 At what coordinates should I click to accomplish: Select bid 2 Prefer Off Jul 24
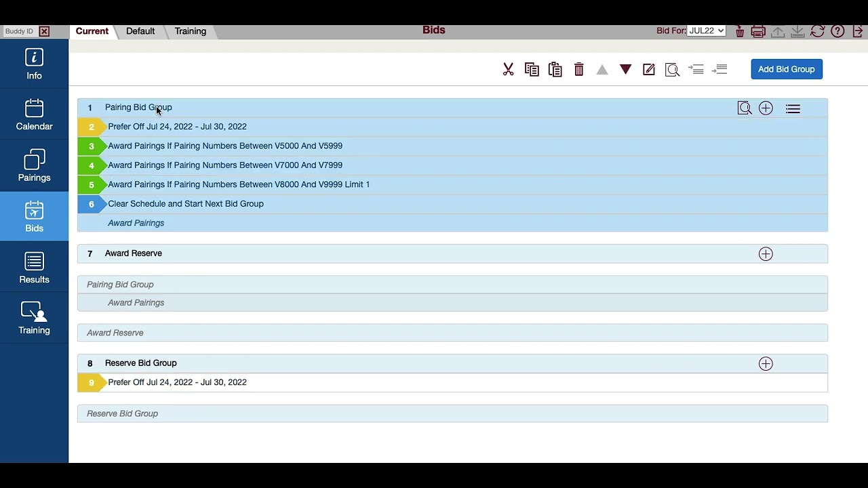(452, 127)
